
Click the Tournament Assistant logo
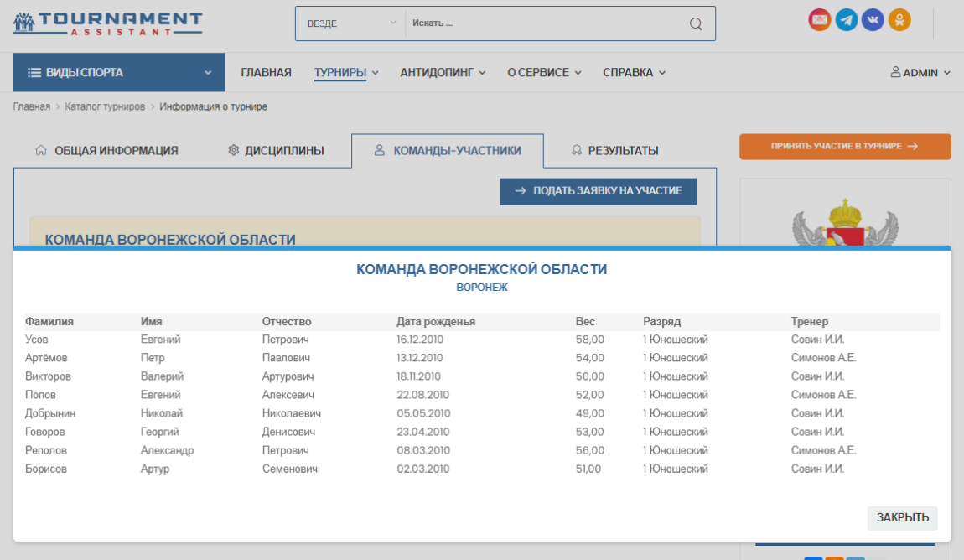coord(107,23)
